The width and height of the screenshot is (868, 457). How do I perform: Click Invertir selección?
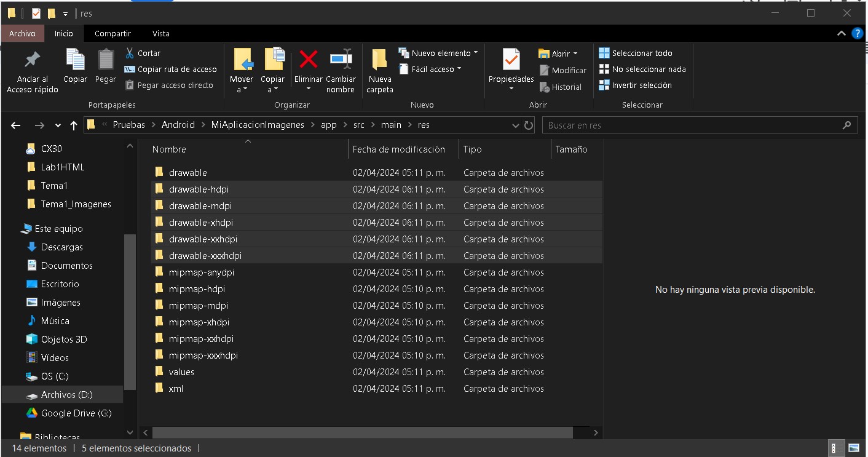point(641,85)
